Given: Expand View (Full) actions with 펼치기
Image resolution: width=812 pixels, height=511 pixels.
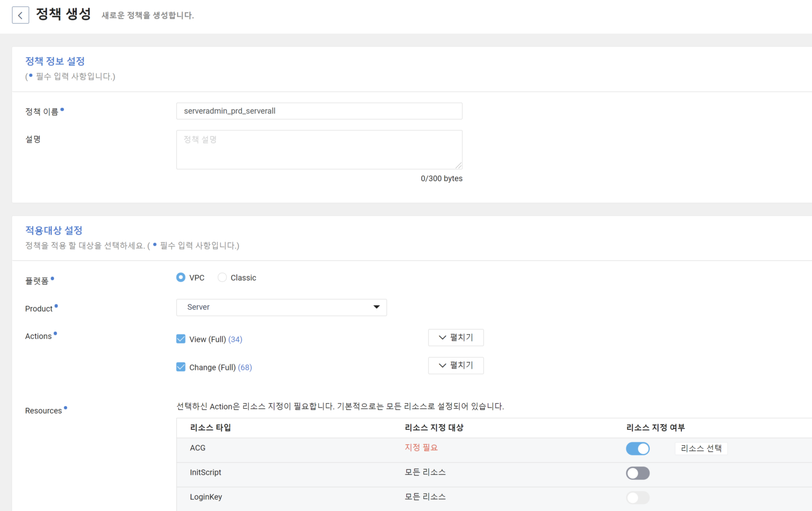Looking at the screenshot, I should tap(456, 337).
